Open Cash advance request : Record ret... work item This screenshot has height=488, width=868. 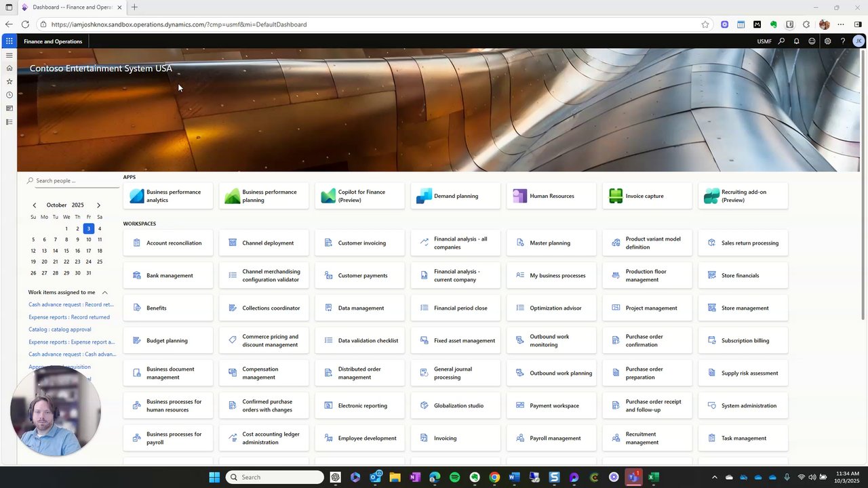[x=71, y=304]
